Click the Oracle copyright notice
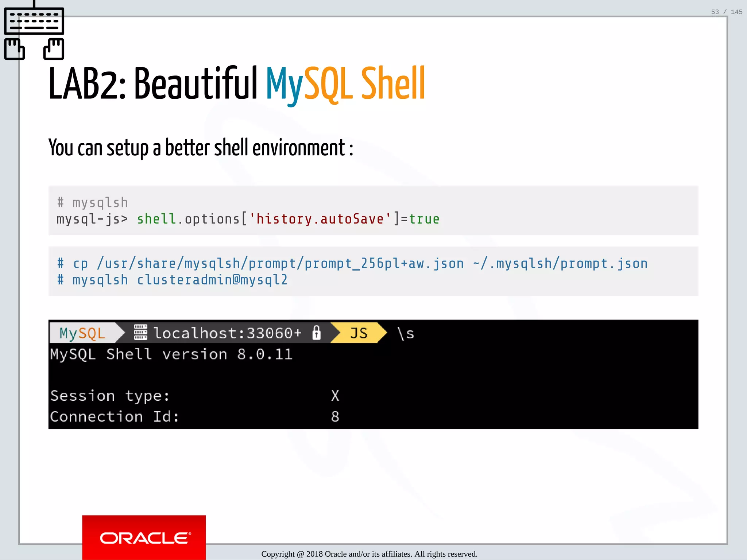This screenshot has height=560, width=747. tap(369, 554)
